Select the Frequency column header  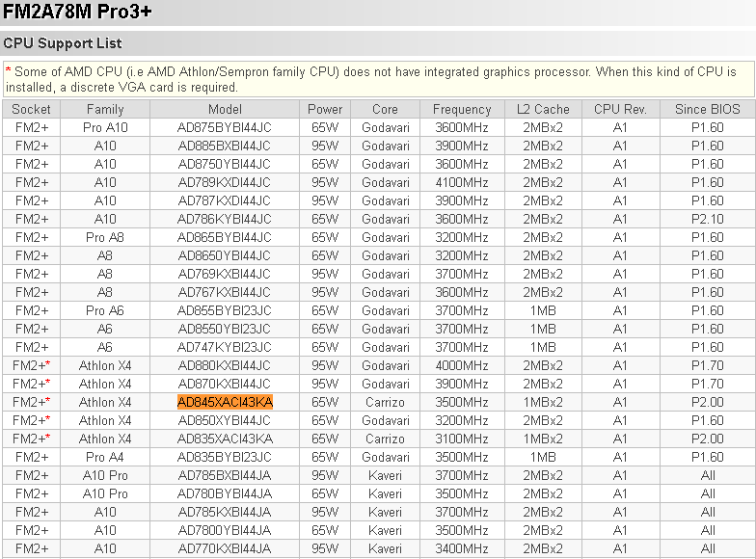(x=462, y=110)
